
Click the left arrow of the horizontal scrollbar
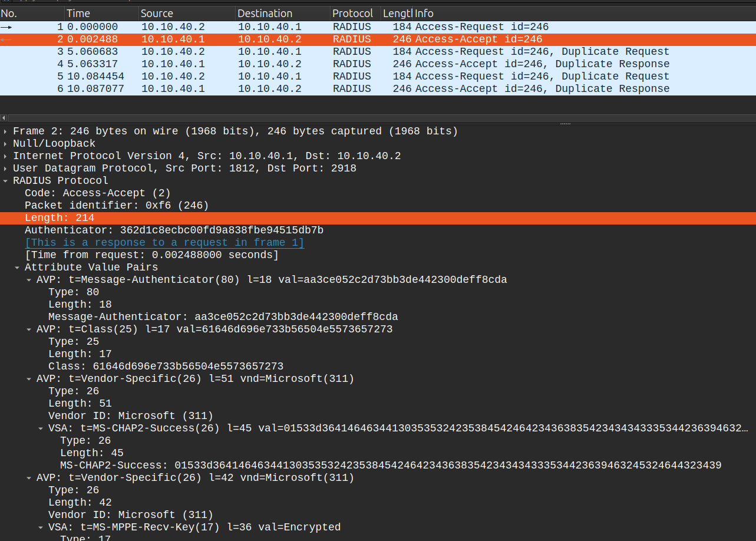pyautogui.click(x=4, y=118)
